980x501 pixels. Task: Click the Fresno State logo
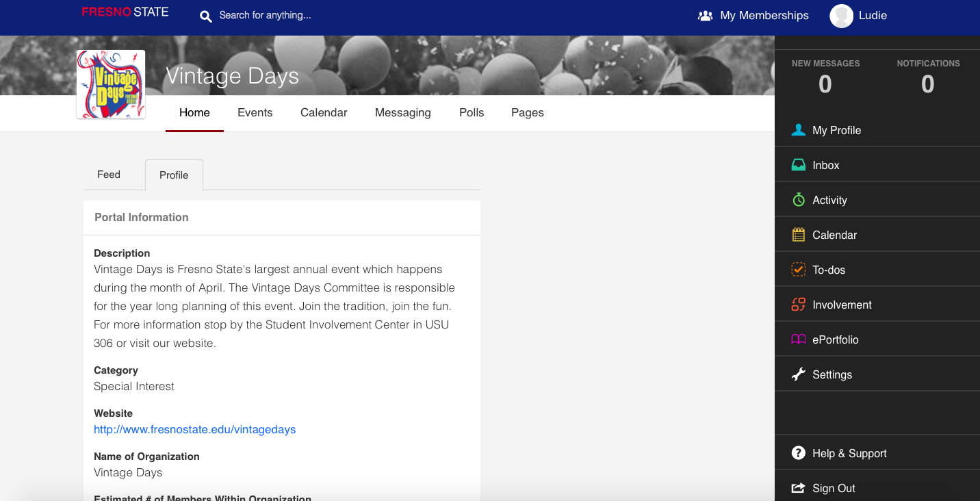coord(125,12)
